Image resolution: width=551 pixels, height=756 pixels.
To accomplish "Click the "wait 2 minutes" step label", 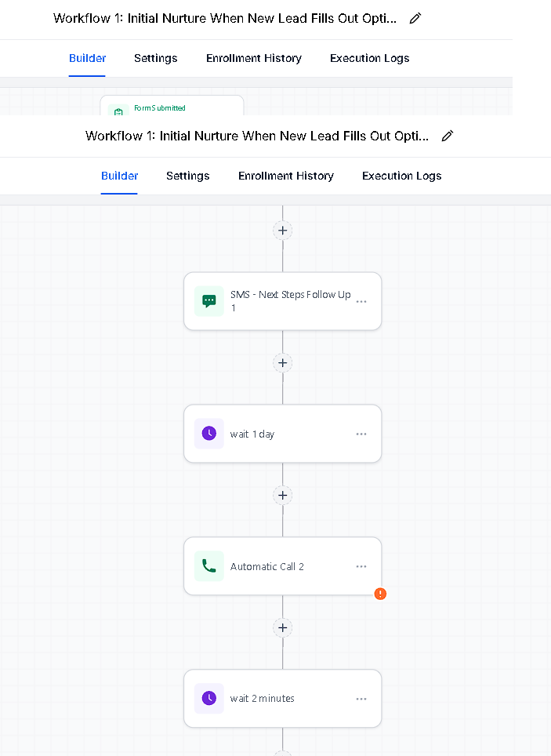I will [x=263, y=698].
